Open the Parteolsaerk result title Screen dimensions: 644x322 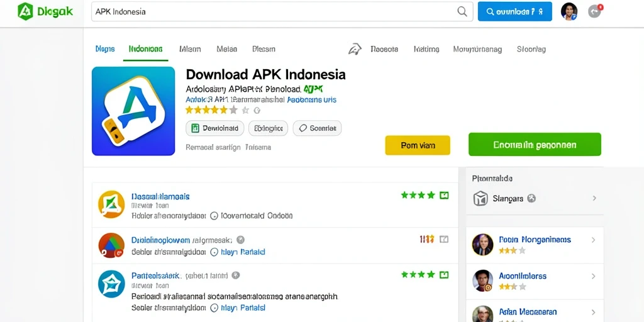pyautogui.click(x=155, y=275)
